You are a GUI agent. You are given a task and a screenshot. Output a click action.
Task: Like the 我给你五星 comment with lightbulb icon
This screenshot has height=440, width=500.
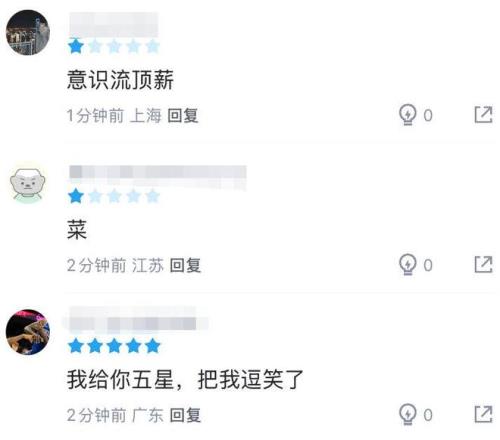coord(407,414)
